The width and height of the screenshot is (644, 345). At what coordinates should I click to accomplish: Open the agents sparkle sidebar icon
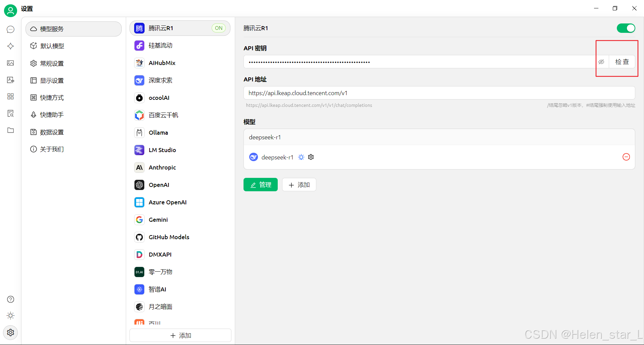coord(10,46)
